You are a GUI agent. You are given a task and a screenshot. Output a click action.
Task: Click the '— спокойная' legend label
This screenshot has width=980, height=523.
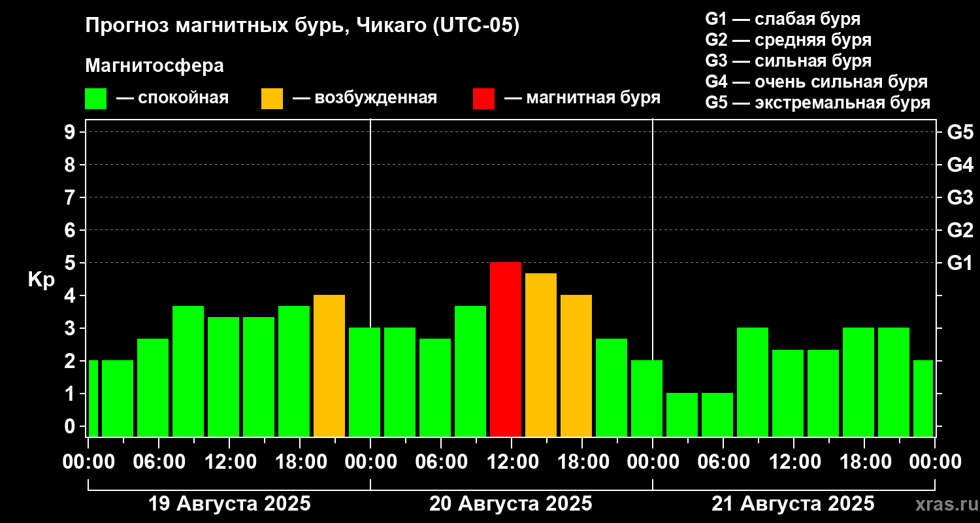(x=172, y=99)
